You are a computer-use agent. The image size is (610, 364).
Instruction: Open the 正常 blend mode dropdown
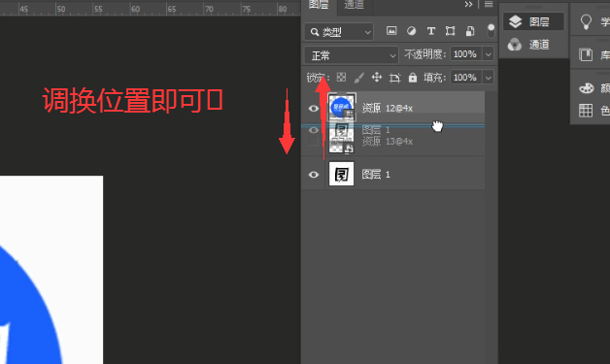coord(352,55)
